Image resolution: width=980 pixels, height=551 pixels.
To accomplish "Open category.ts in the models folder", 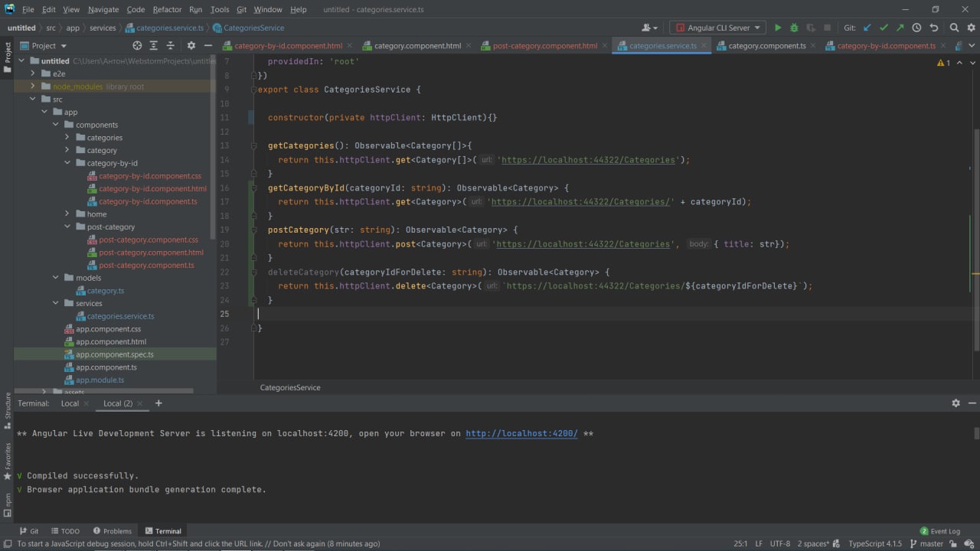I will click(x=105, y=291).
